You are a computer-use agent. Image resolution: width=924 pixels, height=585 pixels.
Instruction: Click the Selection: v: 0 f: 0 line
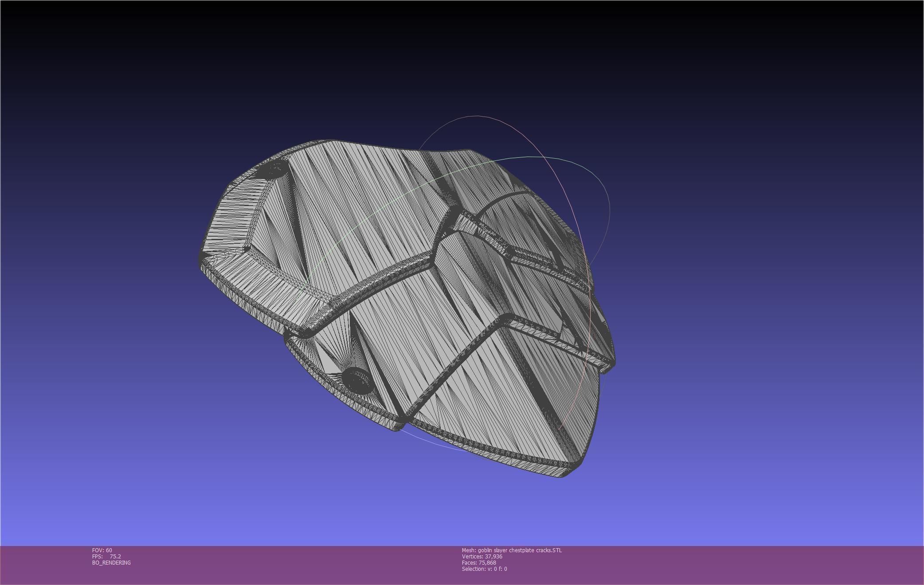click(484, 569)
